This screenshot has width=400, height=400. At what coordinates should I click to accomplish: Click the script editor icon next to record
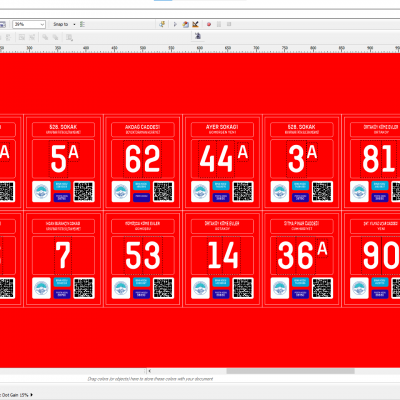click(x=196, y=24)
